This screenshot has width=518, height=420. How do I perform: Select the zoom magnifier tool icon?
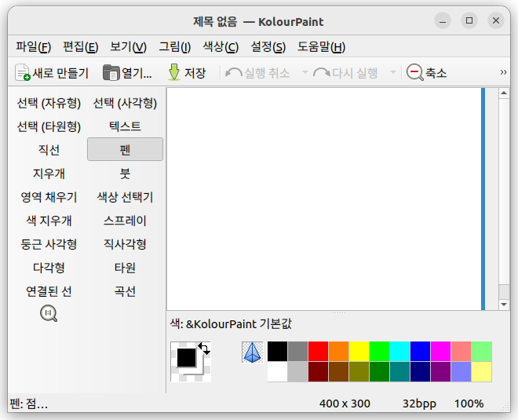49,313
